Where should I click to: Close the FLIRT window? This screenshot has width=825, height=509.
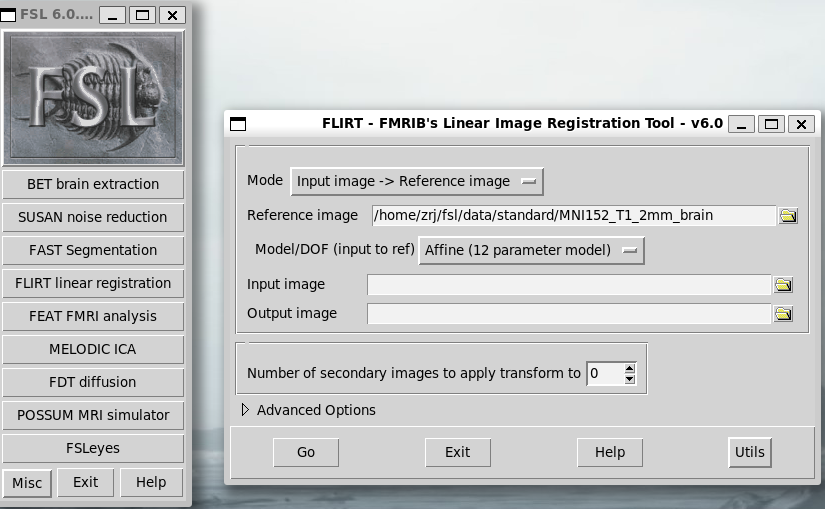pyautogui.click(x=801, y=124)
